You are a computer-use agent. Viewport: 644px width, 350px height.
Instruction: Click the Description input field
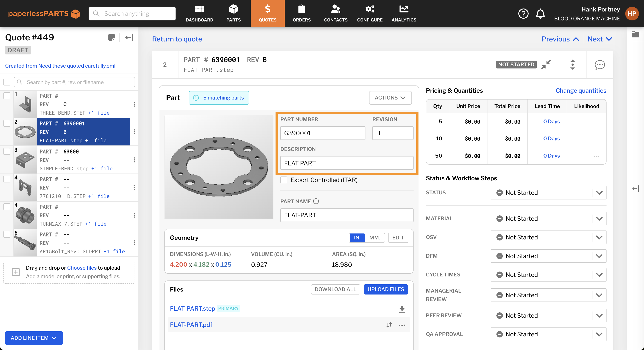click(346, 163)
